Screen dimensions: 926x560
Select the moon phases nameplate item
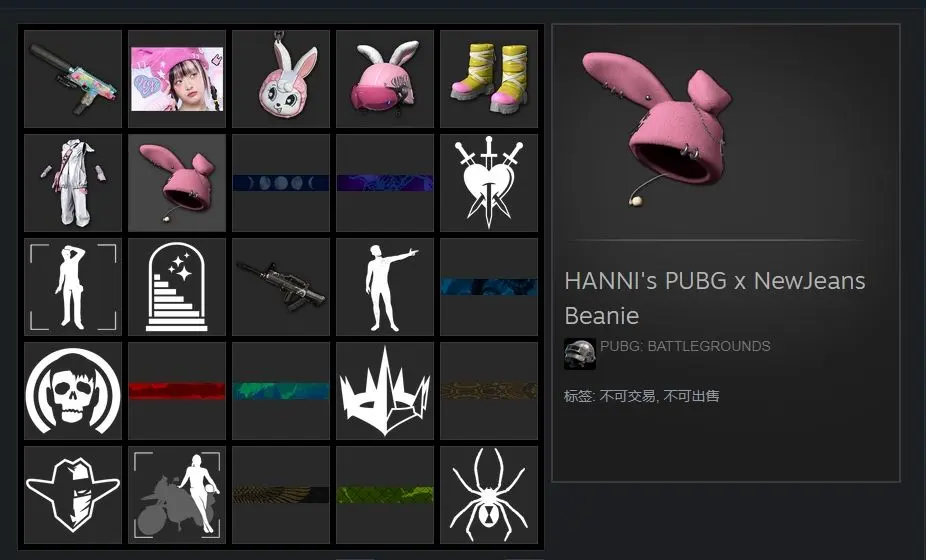(x=281, y=183)
